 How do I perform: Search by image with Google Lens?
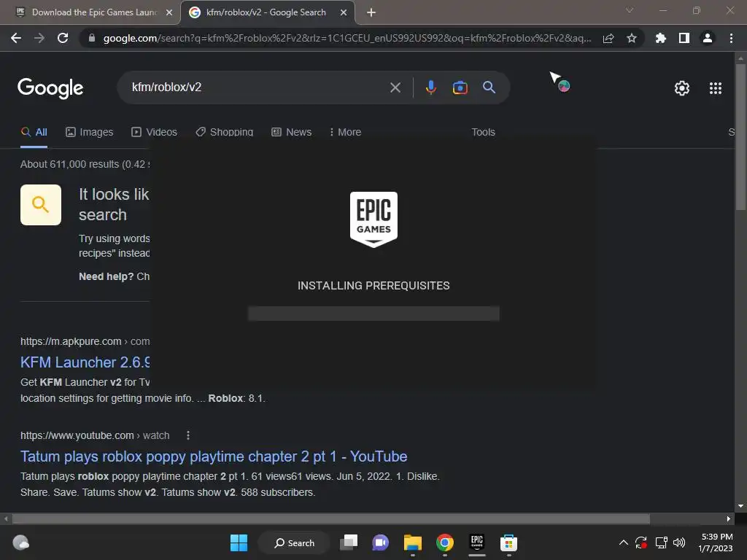coord(460,87)
